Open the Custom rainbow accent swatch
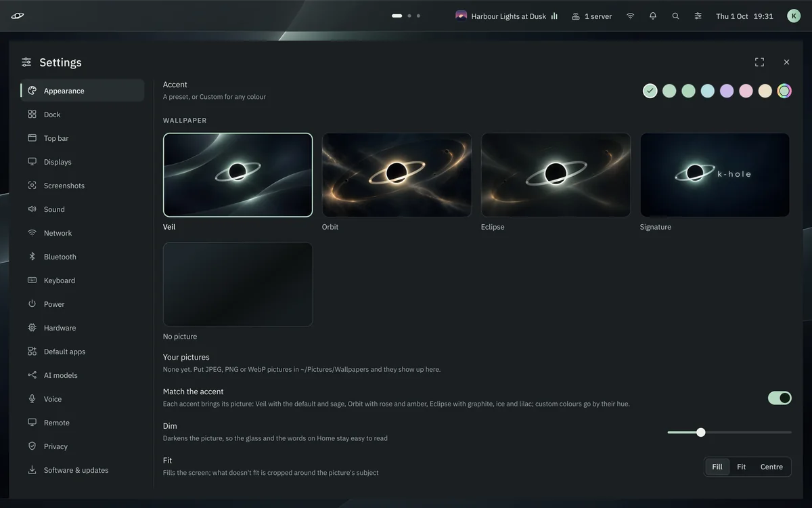Screen dimensions: 812x508 point(784,91)
